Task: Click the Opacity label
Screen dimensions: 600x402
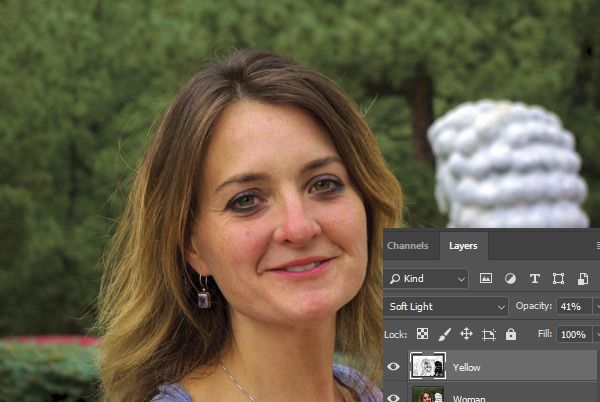Action: pyautogui.click(x=534, y=306)
